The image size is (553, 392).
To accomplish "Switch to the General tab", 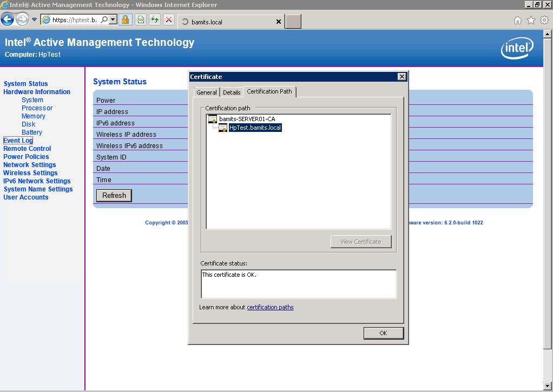I will click(206, 92).
